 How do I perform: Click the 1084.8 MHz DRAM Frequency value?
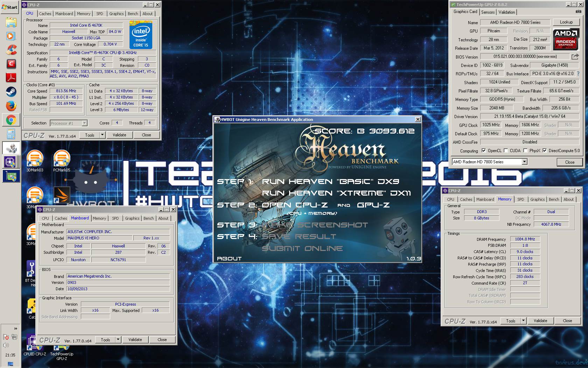click(525, 239)
